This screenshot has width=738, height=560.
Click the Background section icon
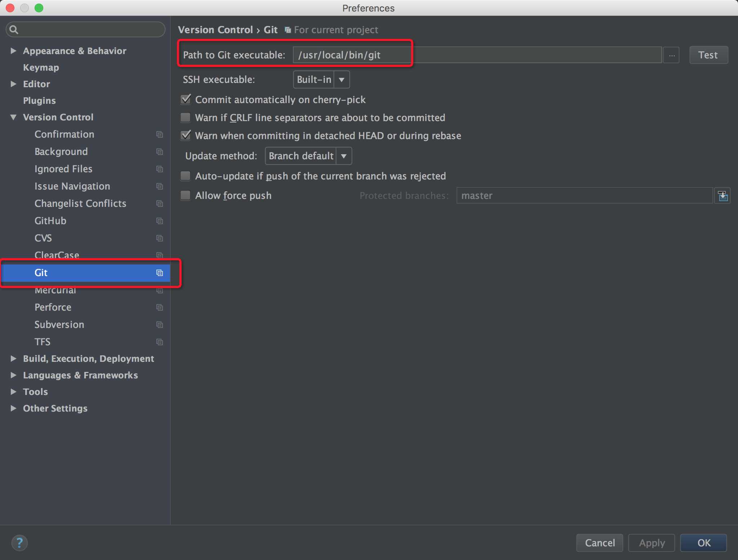[x=159, y=151]
